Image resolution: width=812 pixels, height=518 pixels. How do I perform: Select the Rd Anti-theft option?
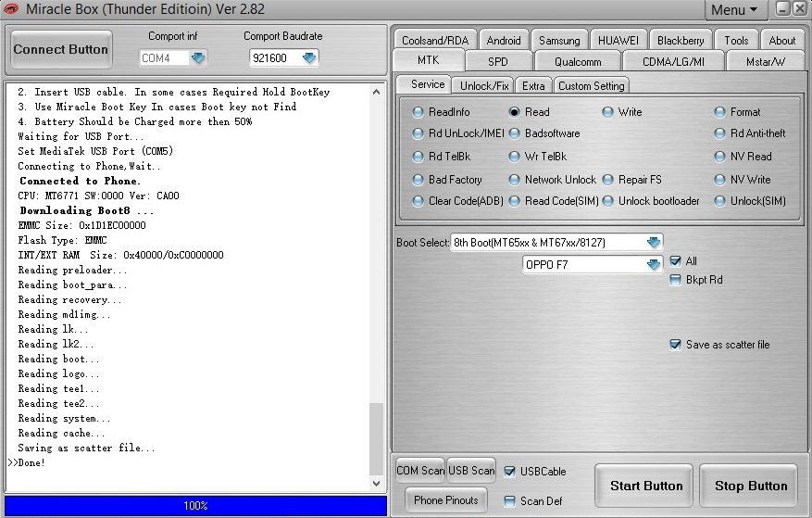click(x=719, y=133)
